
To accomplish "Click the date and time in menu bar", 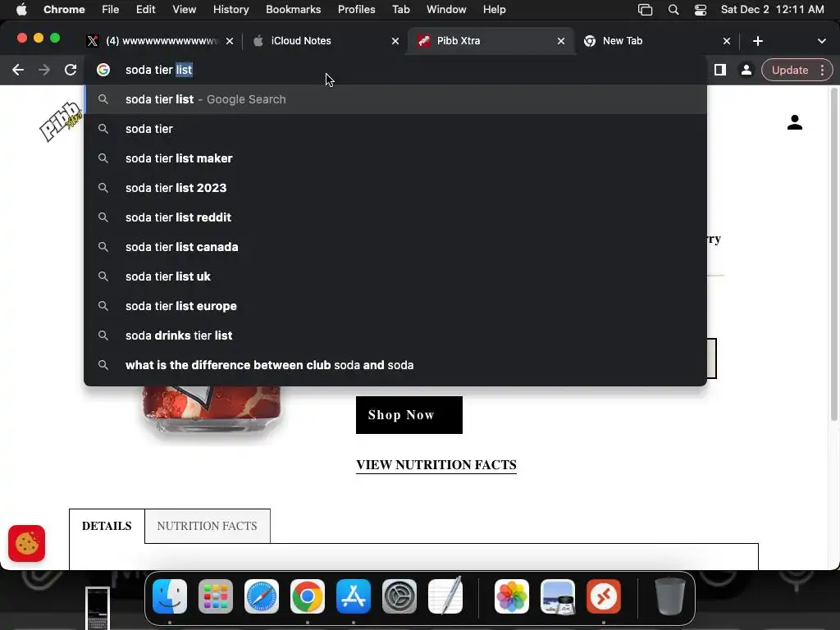I will pyautogui.click(x=772, y=10).
